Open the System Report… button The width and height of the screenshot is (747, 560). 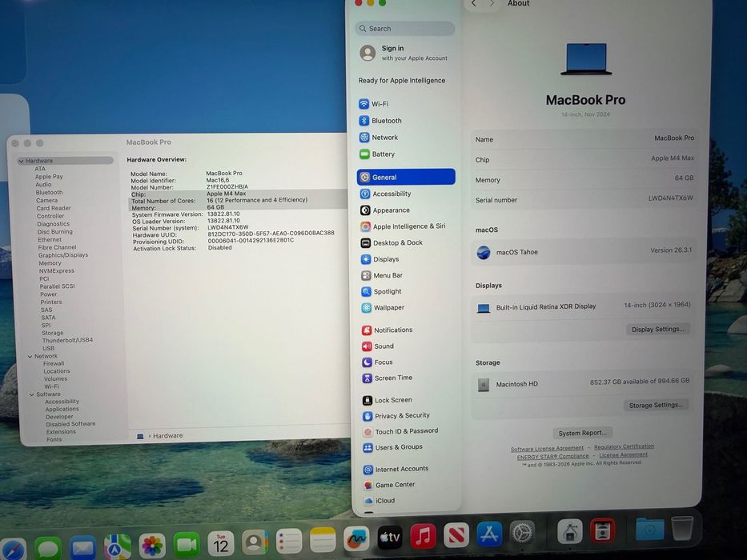click(582, 433)
